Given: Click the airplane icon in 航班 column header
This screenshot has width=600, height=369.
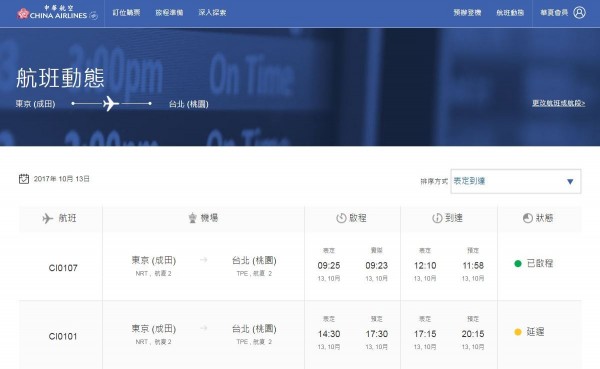Looking at the screenshot, I should (47, 218).
